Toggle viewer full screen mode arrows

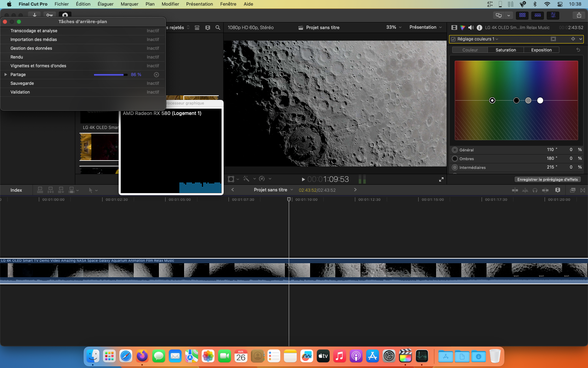[x=441, y=179]
